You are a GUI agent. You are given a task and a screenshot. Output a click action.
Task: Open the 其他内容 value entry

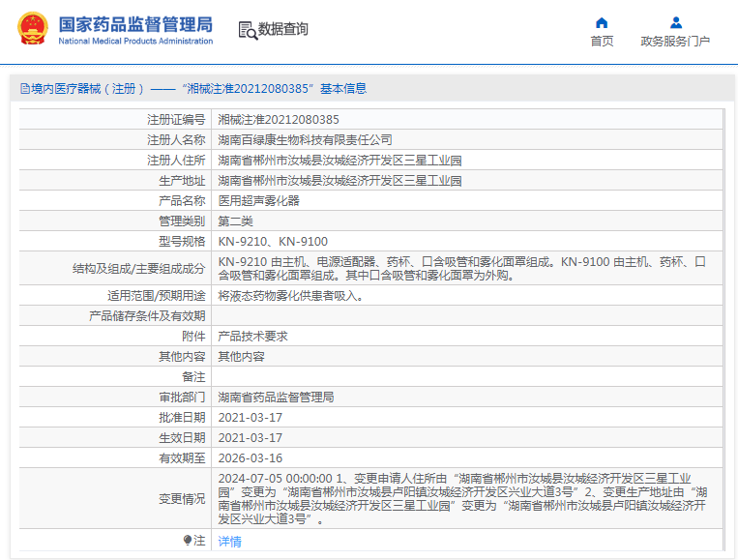241,356
